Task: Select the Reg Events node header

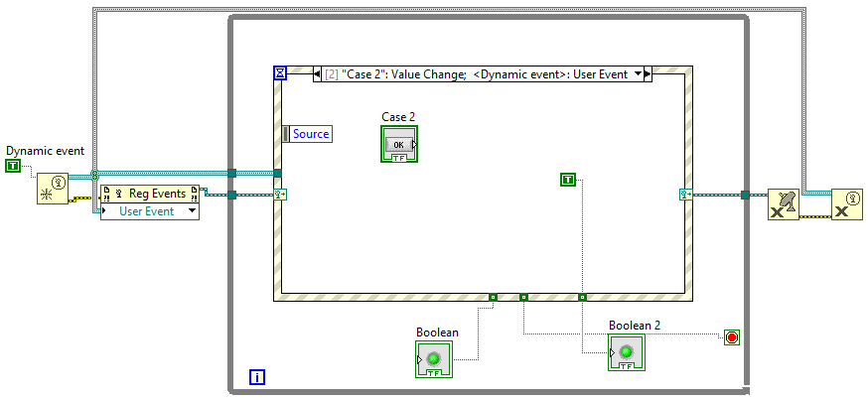Action: click(x=149, y=194)
